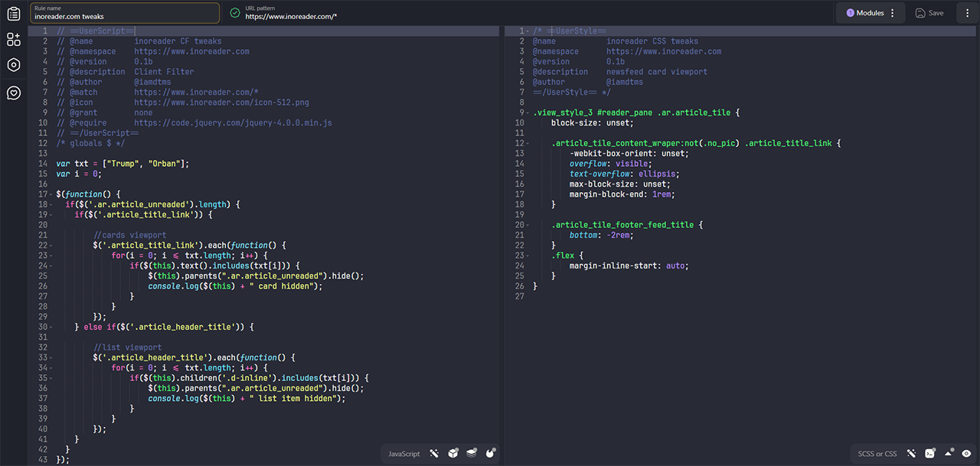Screen dimensions: 980x466
Task: Toggle the eye preview icon in CSS toolbar
Action: click(x=968, y=454)
